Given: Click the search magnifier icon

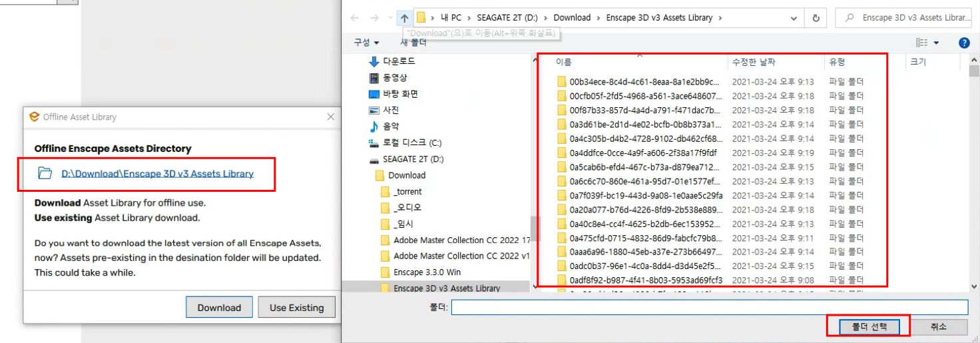Looking at the screenshot, I should (x=850, y=18).
